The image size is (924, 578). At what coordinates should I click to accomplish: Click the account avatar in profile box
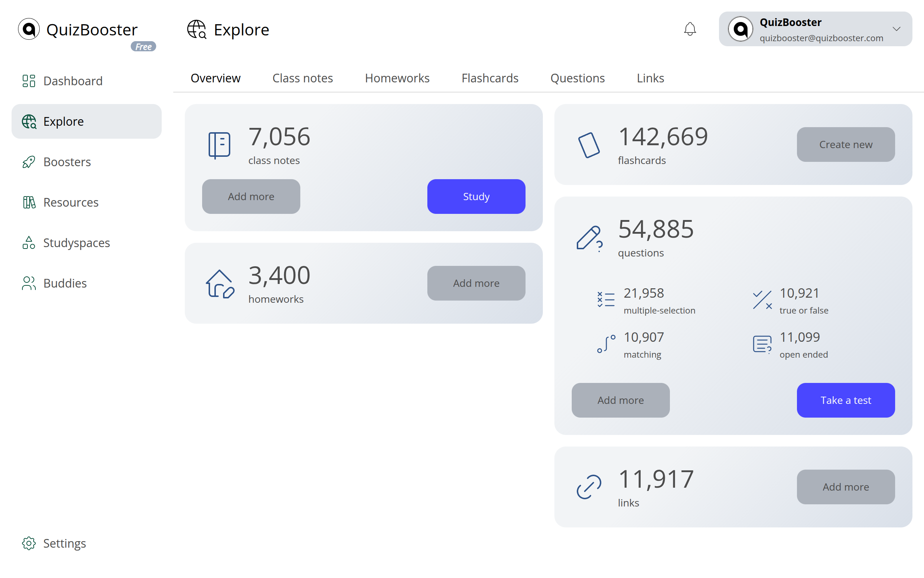pyautogui.click(x=740, y=29)
